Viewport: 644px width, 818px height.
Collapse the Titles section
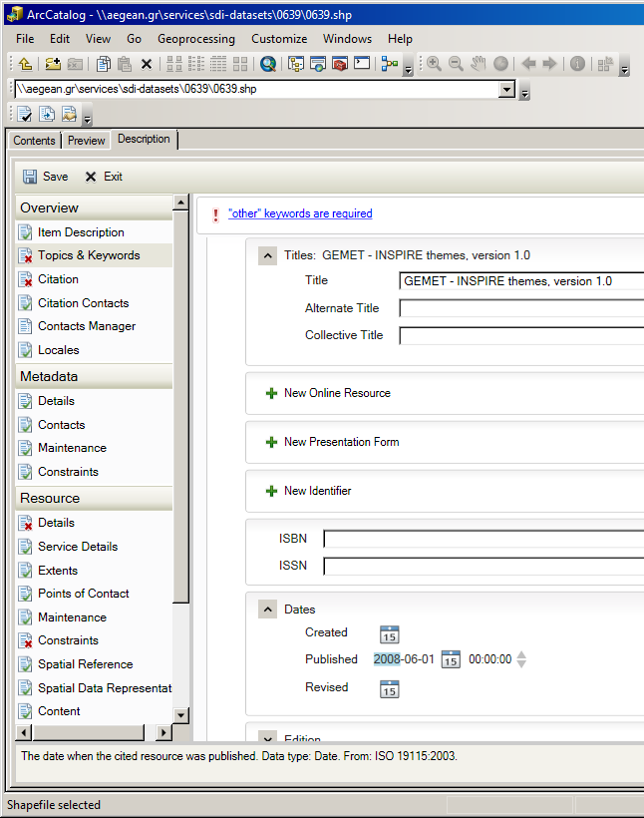coord(267,255)
